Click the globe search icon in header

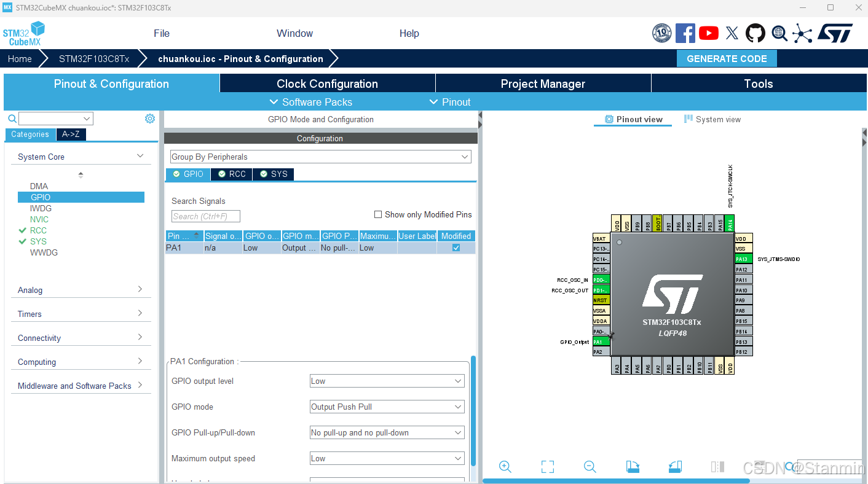[x=779, y=33]
